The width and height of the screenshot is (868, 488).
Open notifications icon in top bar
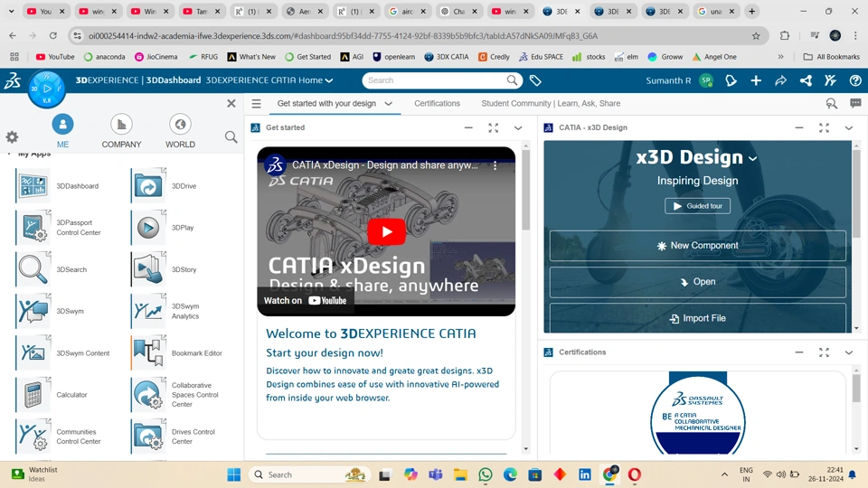[731, 80]
